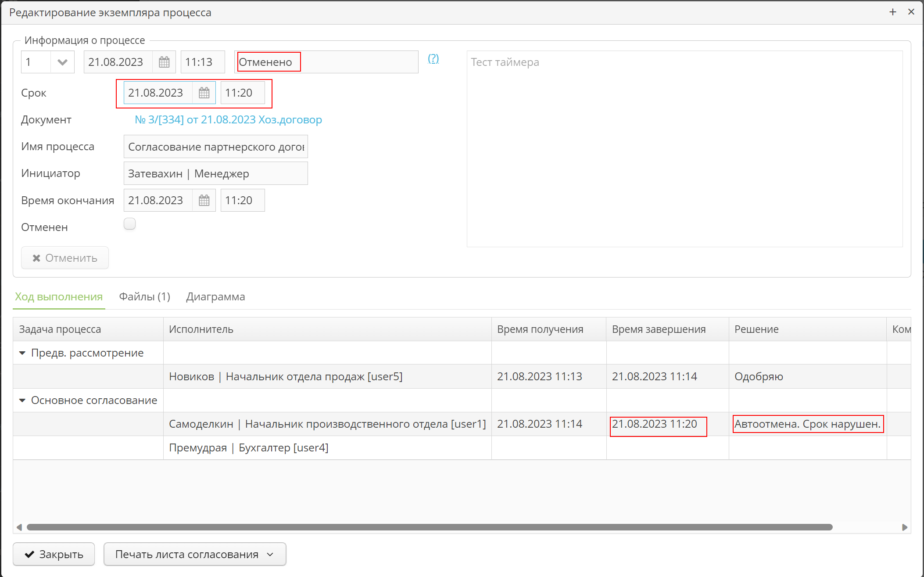Open calendar picker for start date
This screenshot has width=924, height=577.
click(x=164, y=62)
